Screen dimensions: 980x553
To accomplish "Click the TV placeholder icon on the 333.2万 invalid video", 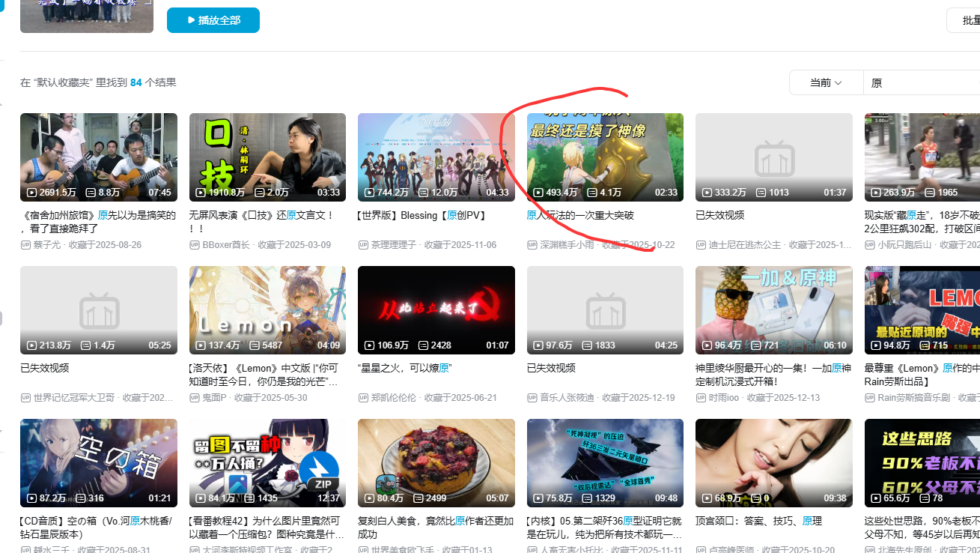I will [773, 157].
